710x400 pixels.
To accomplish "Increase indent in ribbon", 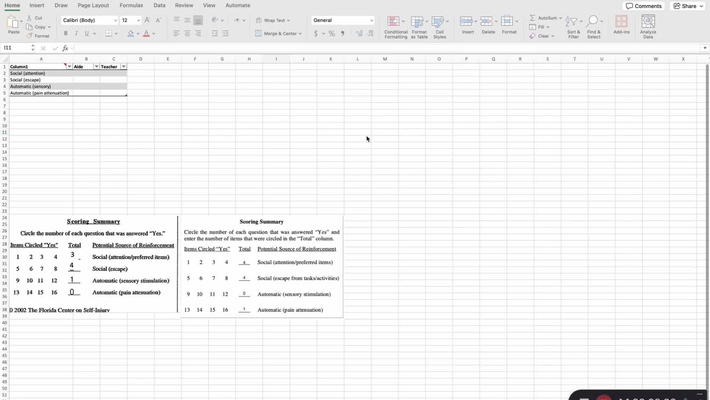I will pos(225,34).
